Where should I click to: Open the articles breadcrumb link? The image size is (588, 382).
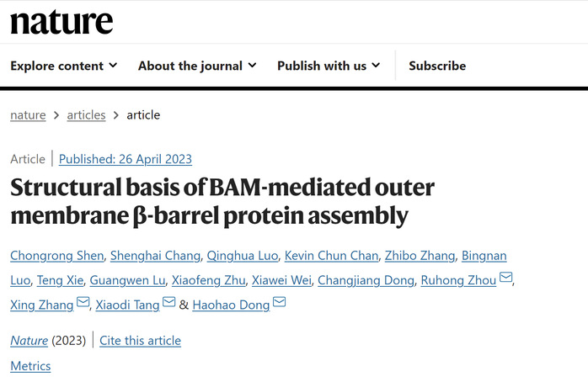(86, 115)
